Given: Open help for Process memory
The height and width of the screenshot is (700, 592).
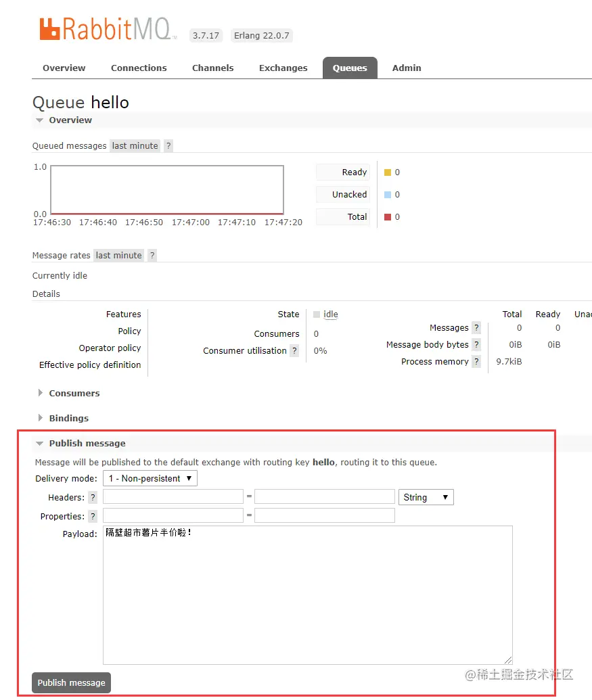Looking at the screenshot, I should tap(476, 362).
